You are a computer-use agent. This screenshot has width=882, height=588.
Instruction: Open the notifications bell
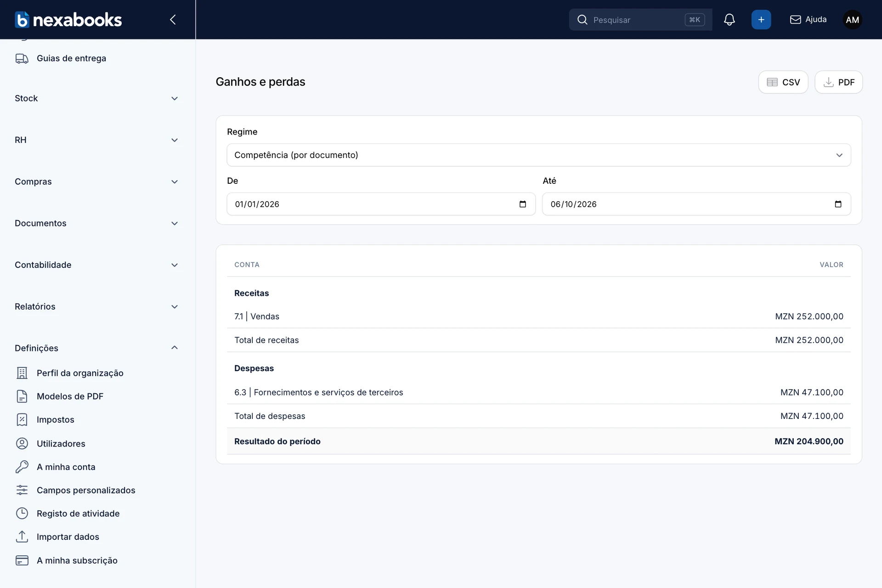(729, 20)
